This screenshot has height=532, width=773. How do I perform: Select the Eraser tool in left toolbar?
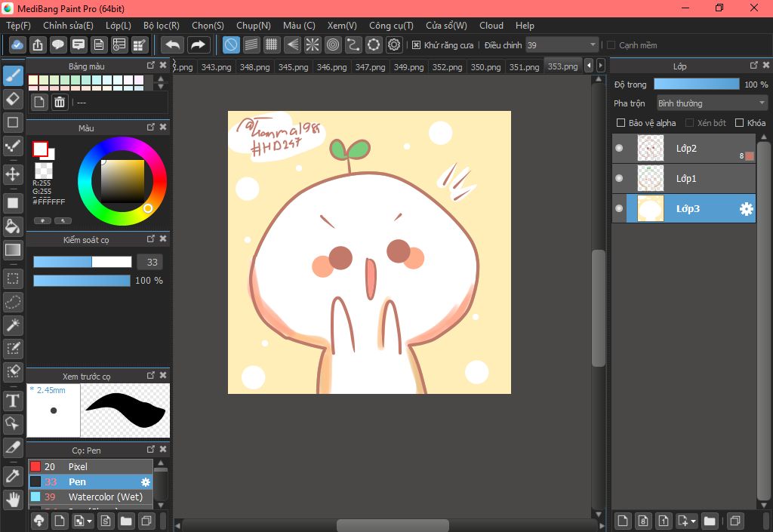click(x=13, y=99)
